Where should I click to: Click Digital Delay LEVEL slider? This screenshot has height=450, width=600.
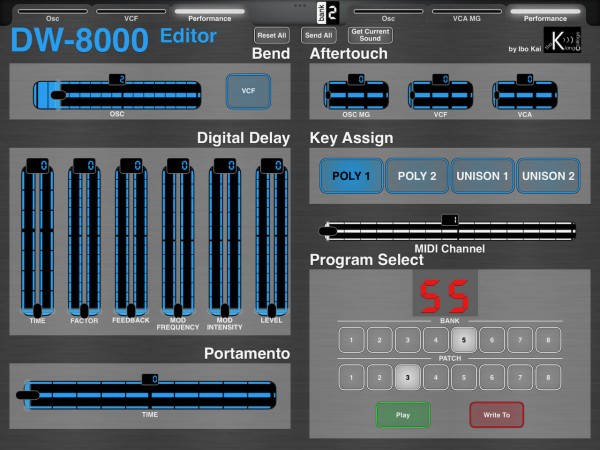pyautogui.click(x=272, y=239)
